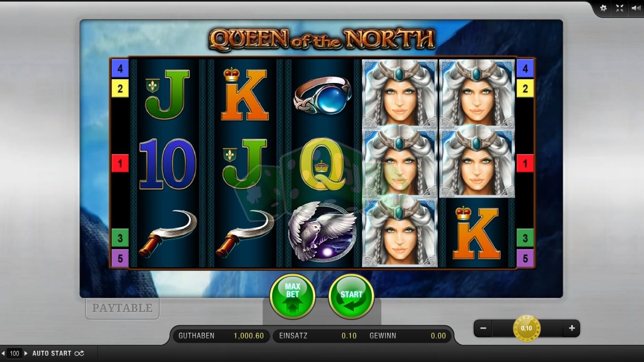This screenshot has height=362, width=644.
Task: Click the blue ring symbol
Action: coord(323,94)
